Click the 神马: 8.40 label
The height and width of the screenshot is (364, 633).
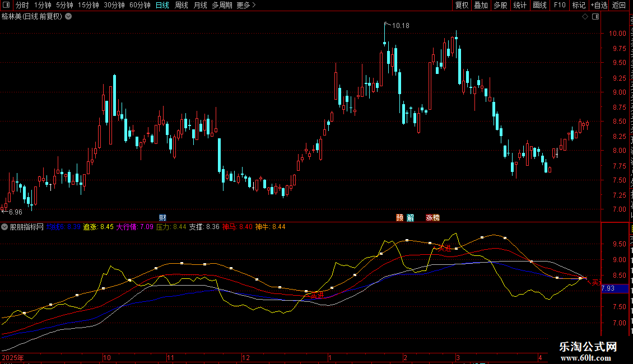pyautogui.click(x=238, y=227)
